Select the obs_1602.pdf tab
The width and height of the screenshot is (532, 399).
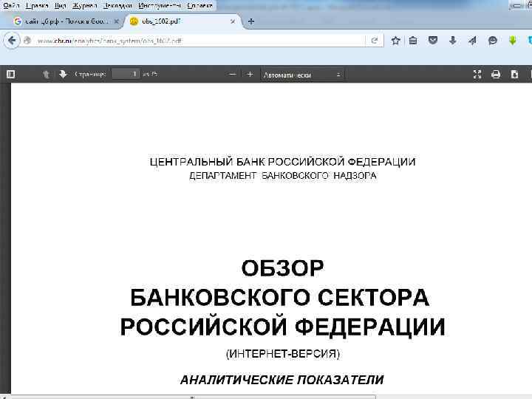tap(183, 21)
